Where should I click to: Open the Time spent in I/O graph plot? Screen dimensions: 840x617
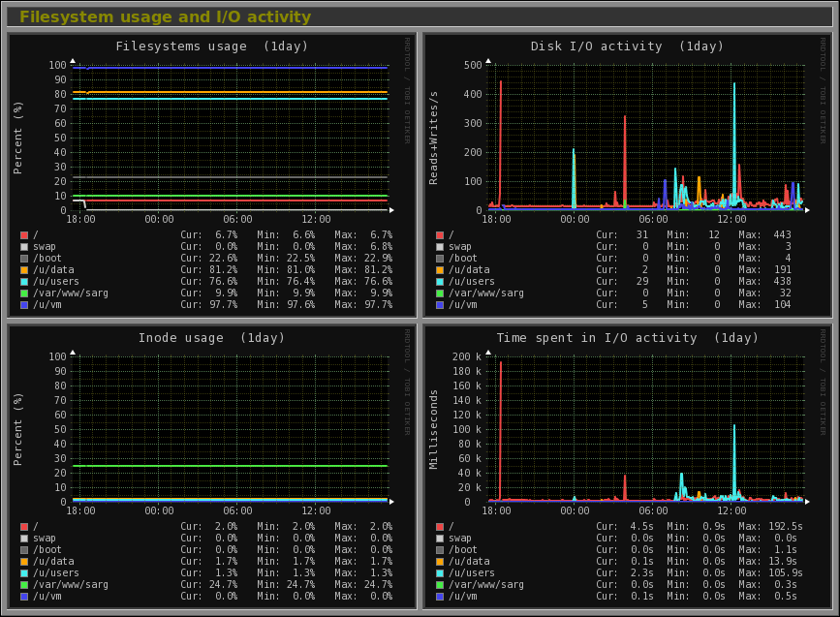coord(646,429)
